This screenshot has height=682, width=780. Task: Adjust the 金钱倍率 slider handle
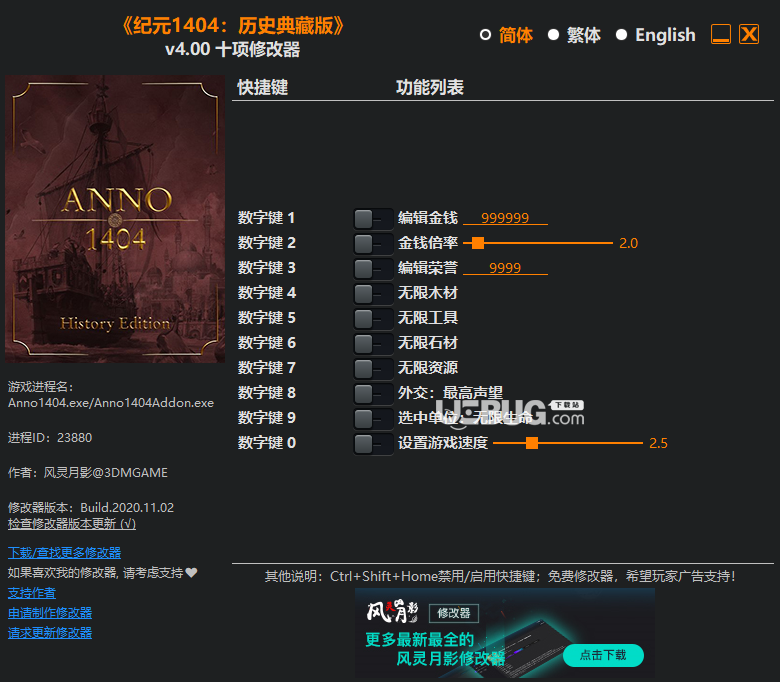[x=478, y=243]
